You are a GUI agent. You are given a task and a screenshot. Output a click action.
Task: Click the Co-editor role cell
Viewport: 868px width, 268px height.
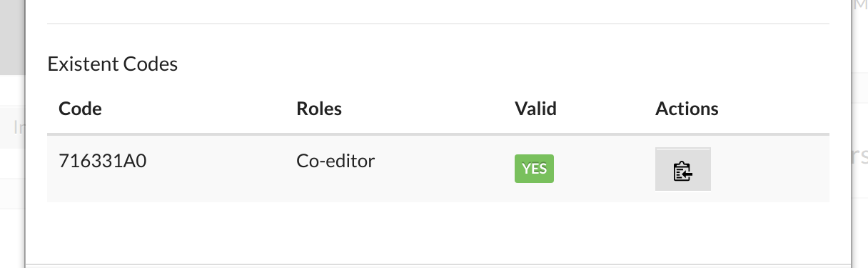tap(335, 161)
